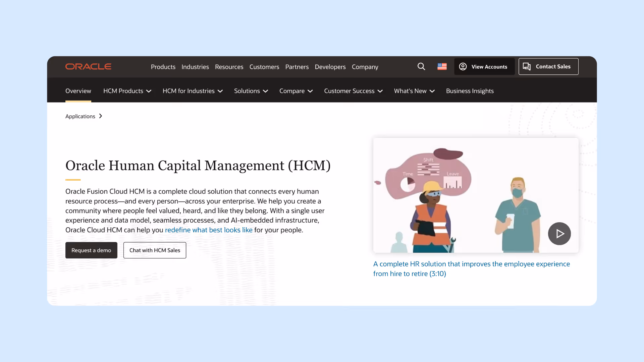Click the View Accounts button
The width and height of the screenshot is (644, 362).
pyautogui.click(x=484, y=66)
